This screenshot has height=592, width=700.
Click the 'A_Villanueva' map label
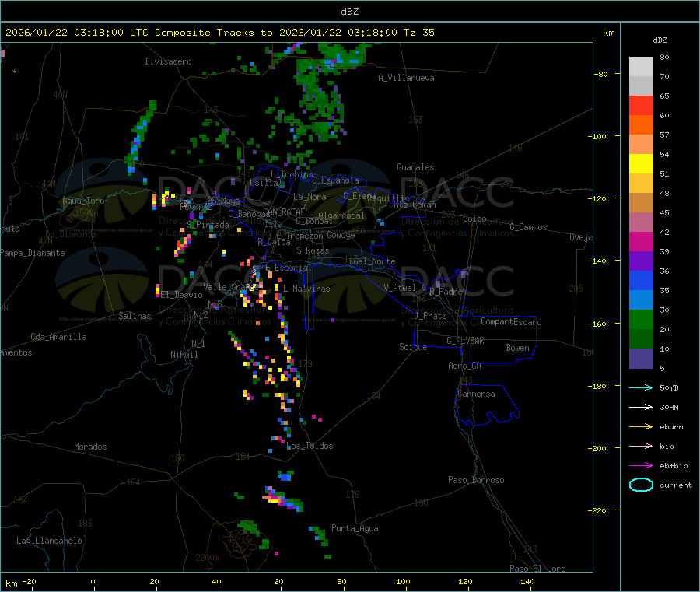tap(406, 78)
